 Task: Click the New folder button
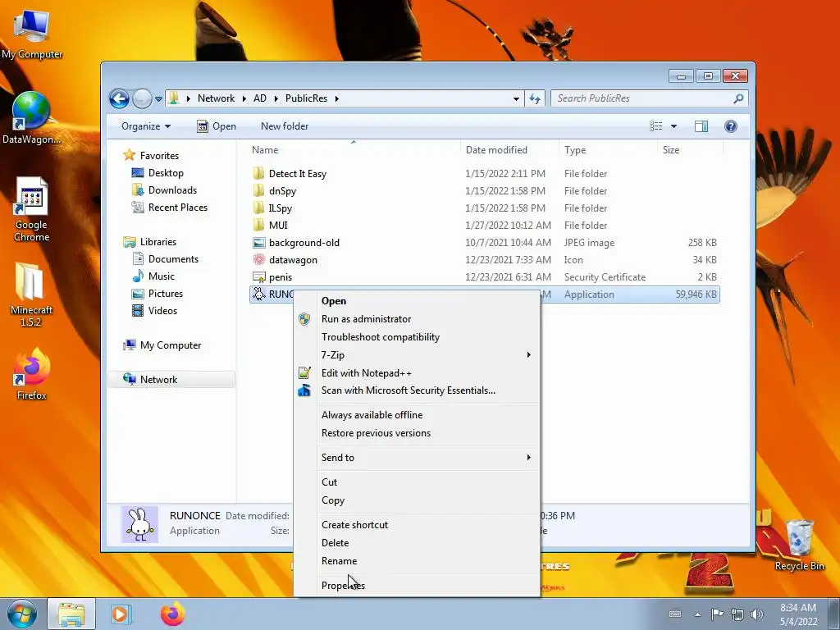(285, 126)
